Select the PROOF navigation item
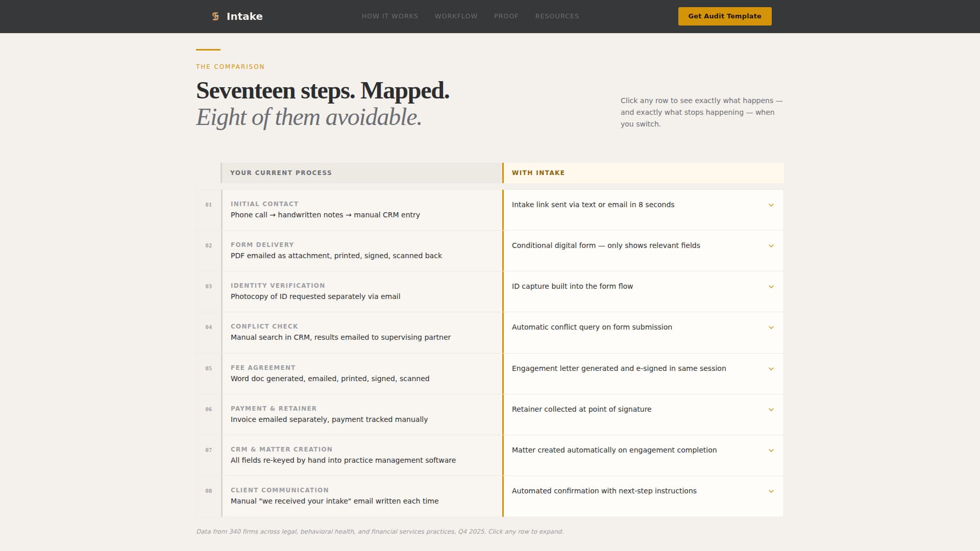The height and width of the screenshot is (551, 980). [506, 16]
